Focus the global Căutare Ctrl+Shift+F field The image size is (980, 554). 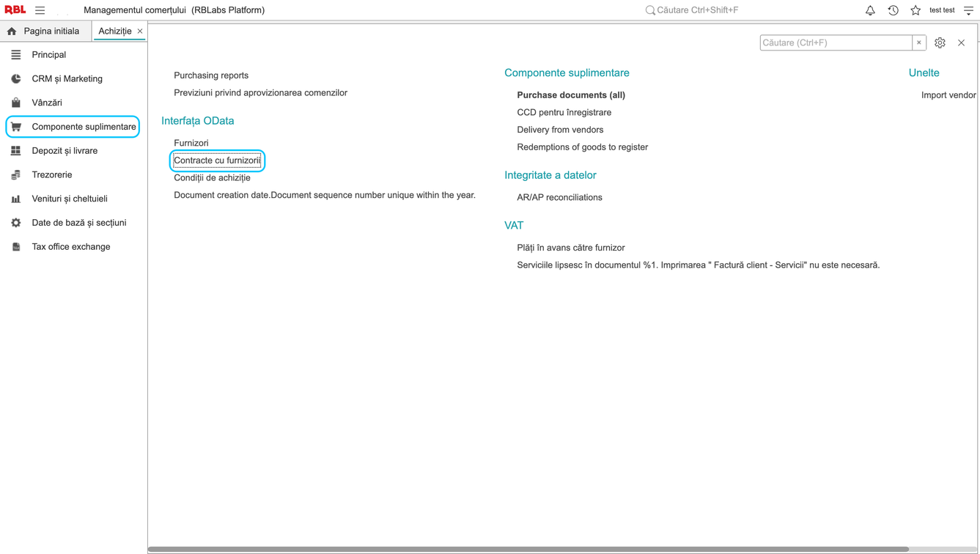[698, 10]
